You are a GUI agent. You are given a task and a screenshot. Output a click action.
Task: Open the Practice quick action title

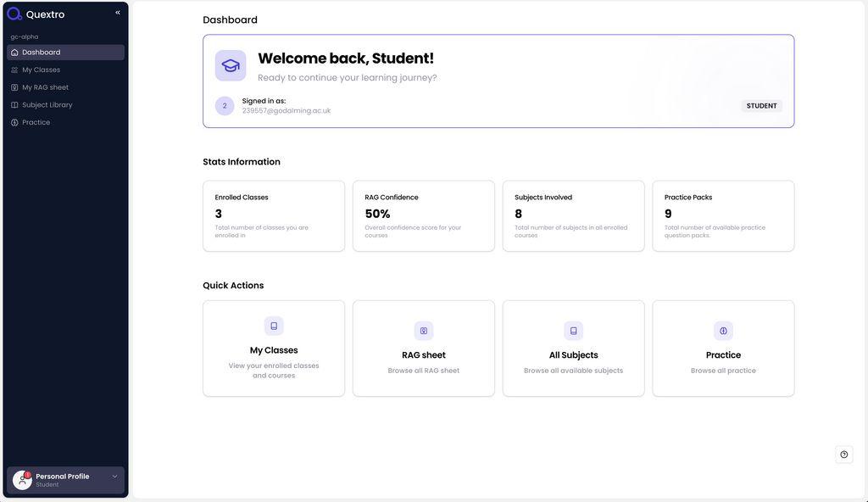pyautogui.click(x=723, y=355)
